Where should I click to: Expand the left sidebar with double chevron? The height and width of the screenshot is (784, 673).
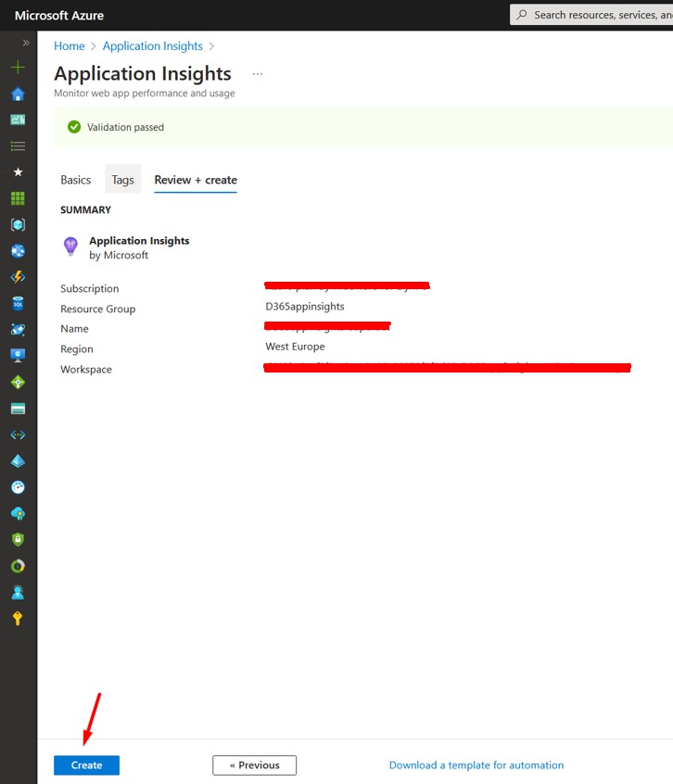point(26,43)
